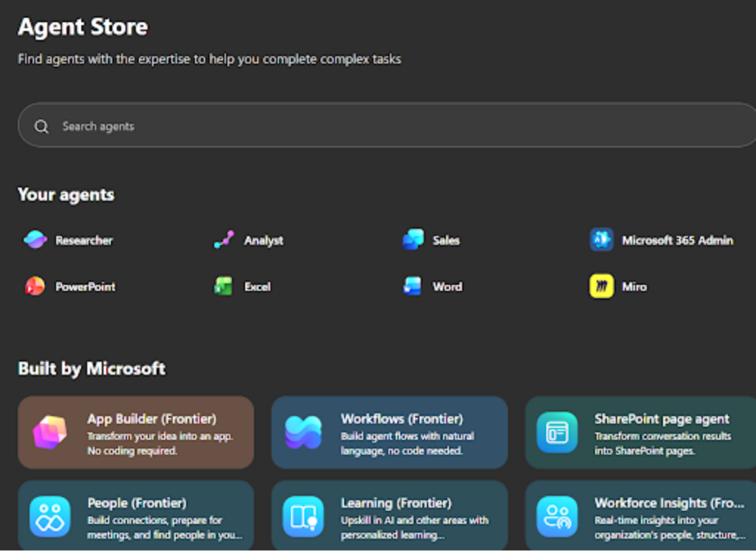This screenshot has width=756, height=551.
Task: Open the App Builder (Frontier) title
Action: click(151, 418)
